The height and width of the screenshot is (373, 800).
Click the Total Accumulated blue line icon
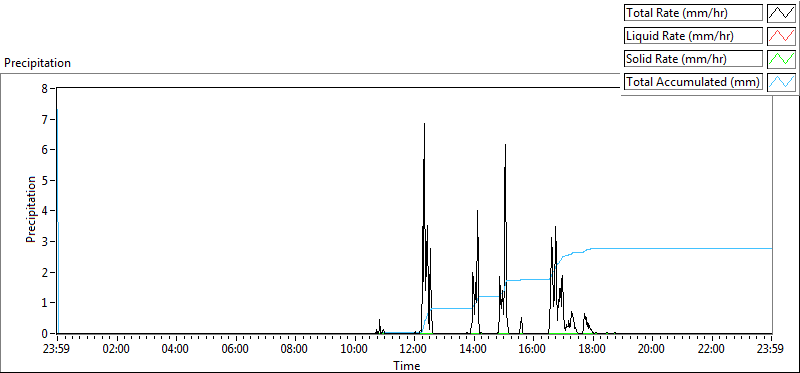tap(781, 81)
